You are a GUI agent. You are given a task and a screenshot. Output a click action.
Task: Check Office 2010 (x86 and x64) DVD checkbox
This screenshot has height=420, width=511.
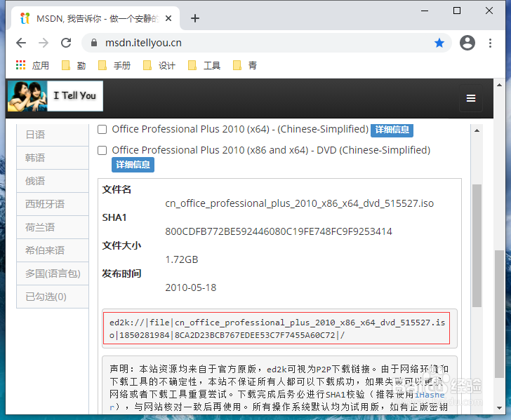click(102, 151)
